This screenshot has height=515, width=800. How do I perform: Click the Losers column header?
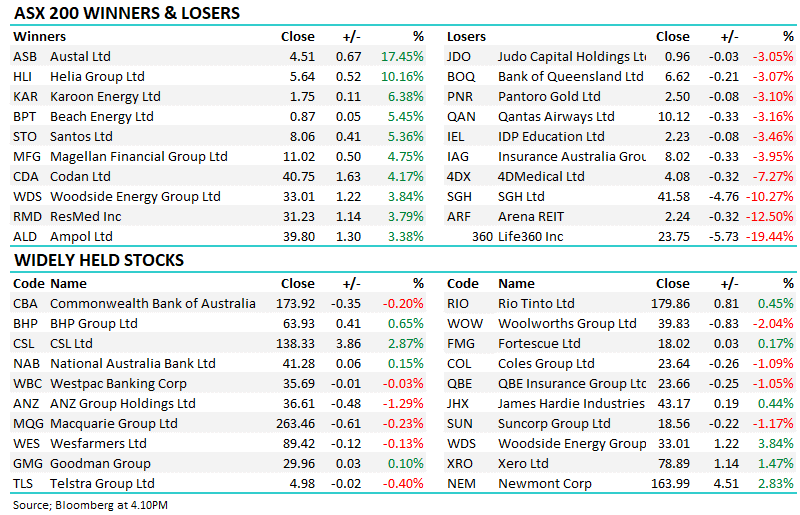(x=466, y=37)
